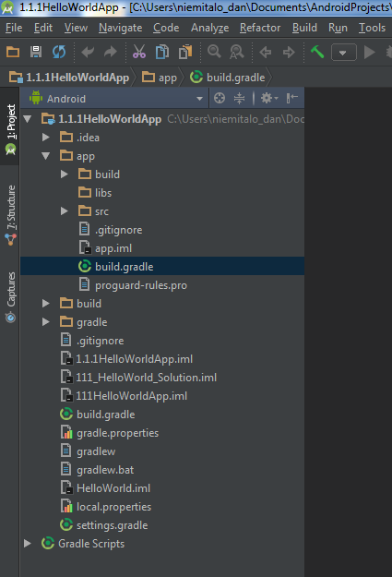Image resolution: width=392 pixels, height=577 pixels.
Task: Open the Edit menu
Action: (43, 28)
